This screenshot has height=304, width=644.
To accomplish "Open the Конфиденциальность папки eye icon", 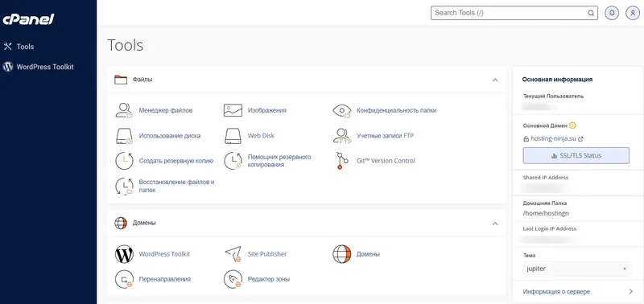I will [341, 111].
